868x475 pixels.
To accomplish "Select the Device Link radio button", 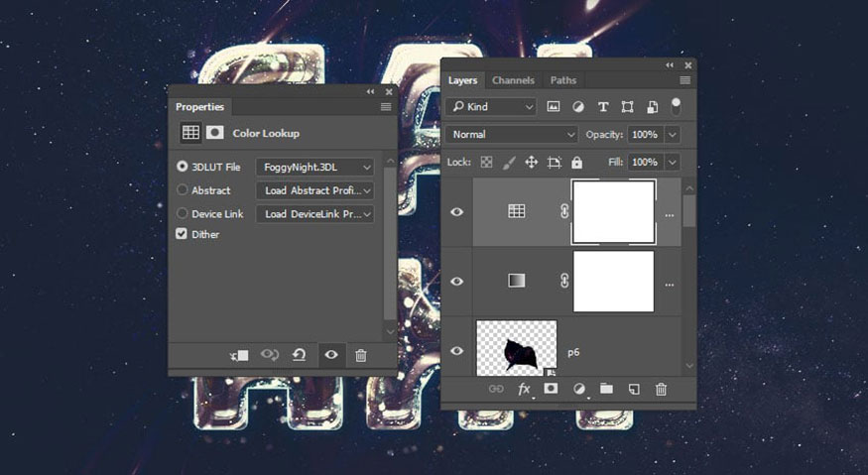I will [x=182, y=213].
